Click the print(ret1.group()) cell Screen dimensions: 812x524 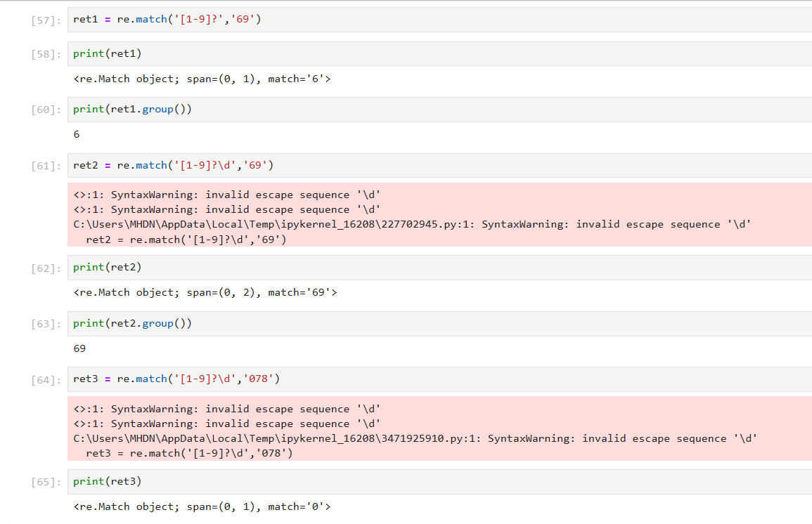click(x=439, y=109)
